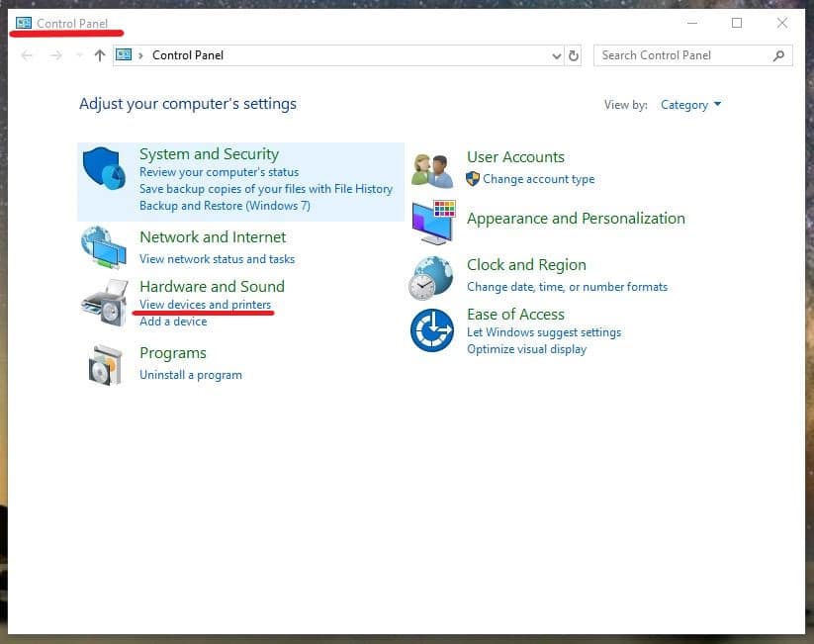The height and width of the screenshot is (644, 814).
Task: Select Change date, time, or number formats
Action: 567,287
